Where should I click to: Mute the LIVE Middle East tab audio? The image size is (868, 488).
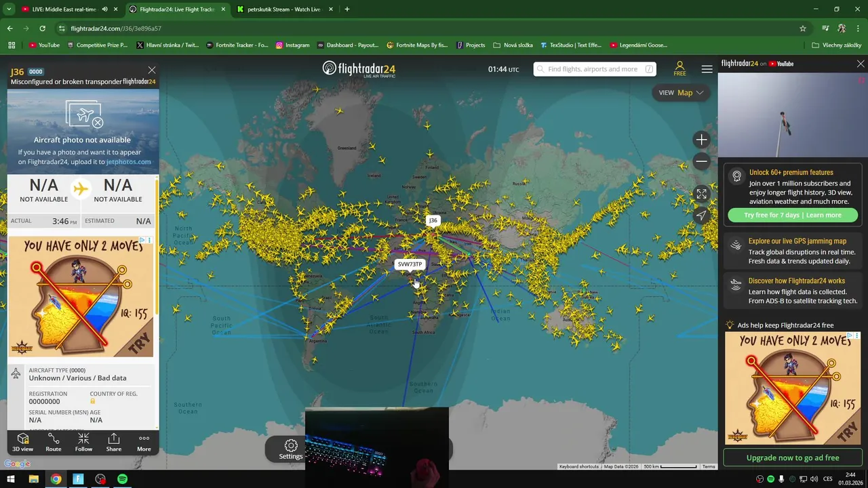tap(104, 9)
